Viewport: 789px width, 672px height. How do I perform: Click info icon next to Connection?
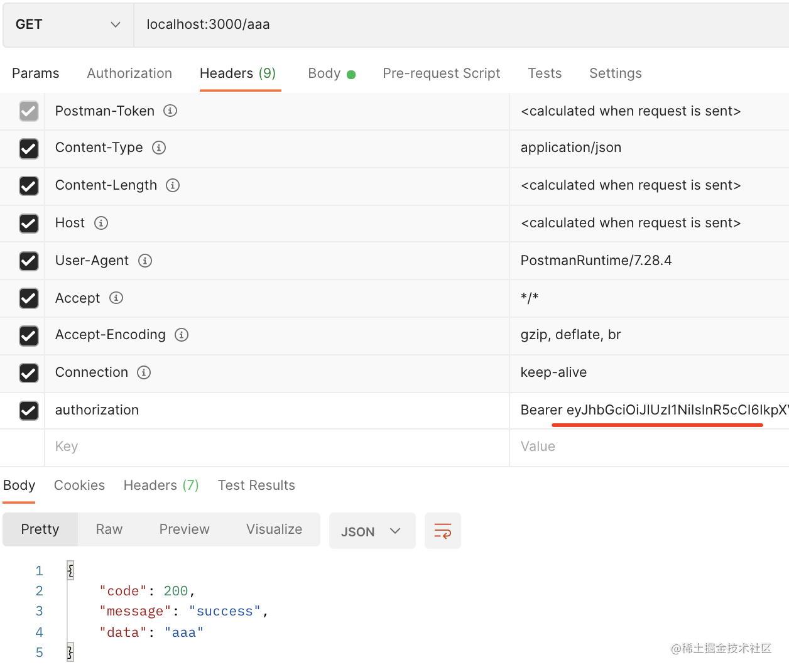click(x=144, y=372)
